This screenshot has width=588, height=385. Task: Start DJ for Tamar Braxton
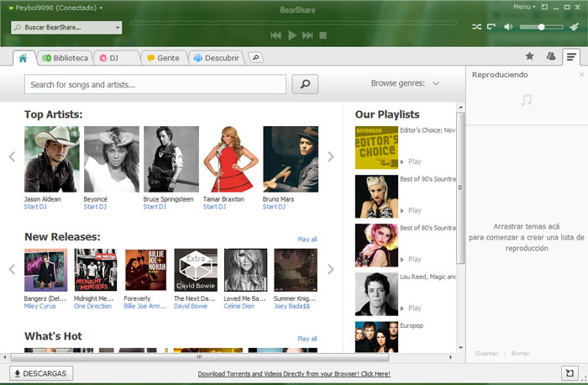pyautogui.click(x=214, y=207)
